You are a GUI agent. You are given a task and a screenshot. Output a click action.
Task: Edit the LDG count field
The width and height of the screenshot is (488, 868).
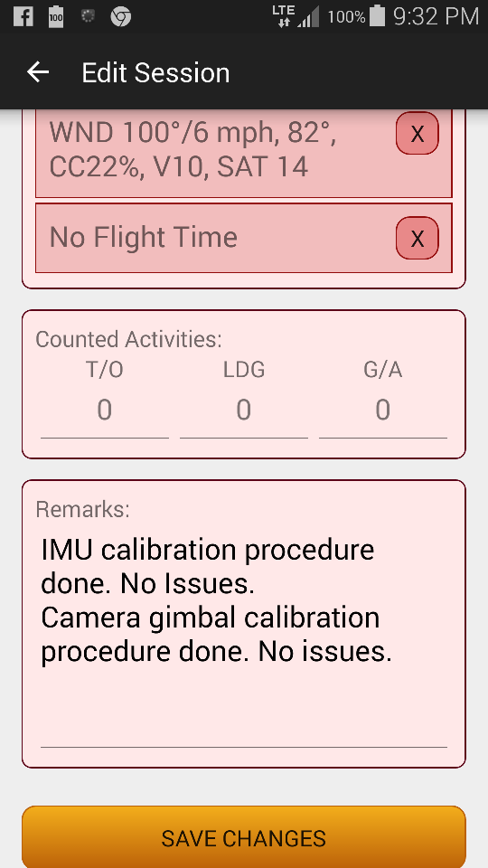click(244, 411)
